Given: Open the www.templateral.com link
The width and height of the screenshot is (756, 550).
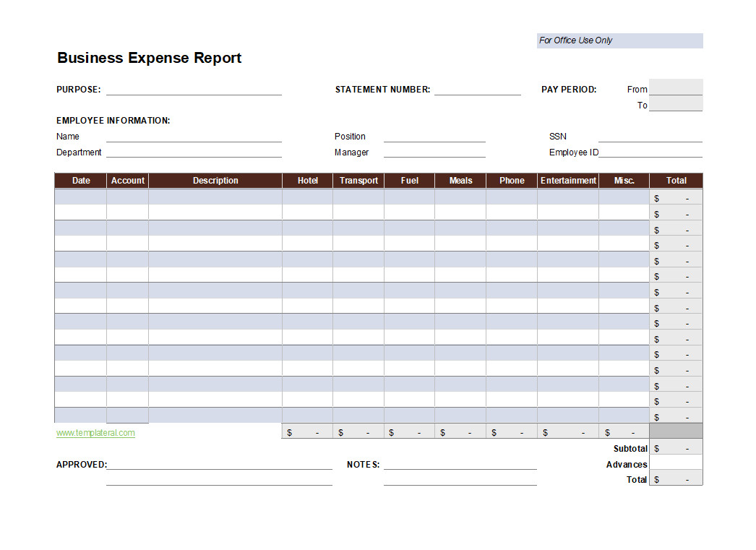Looking at the screenshot, I should coord(95,433).
